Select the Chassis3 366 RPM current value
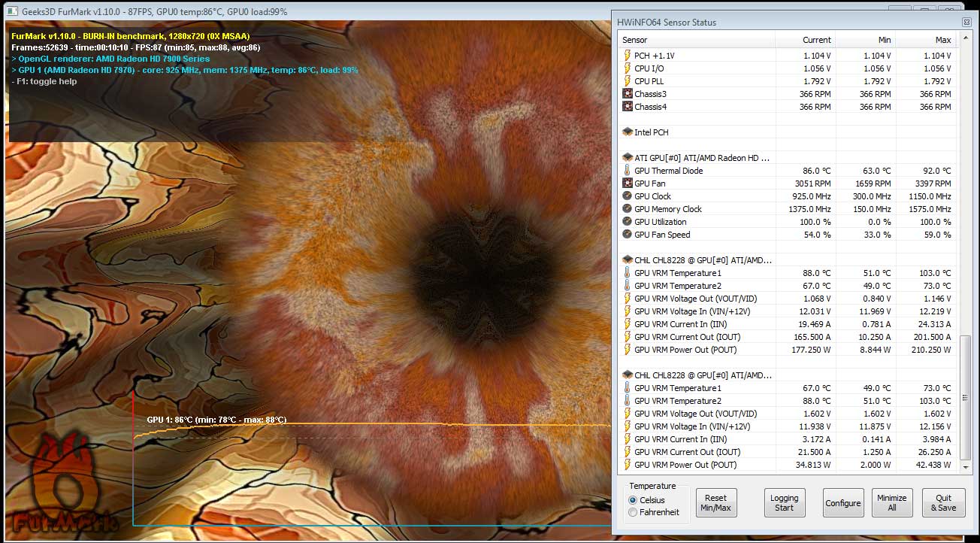The image size is (980, 543). pos(815,94)
